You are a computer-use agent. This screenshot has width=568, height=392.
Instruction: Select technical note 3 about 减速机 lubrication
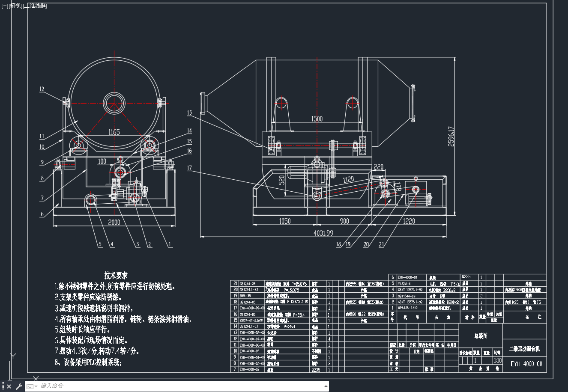click(x=94, y=308)
